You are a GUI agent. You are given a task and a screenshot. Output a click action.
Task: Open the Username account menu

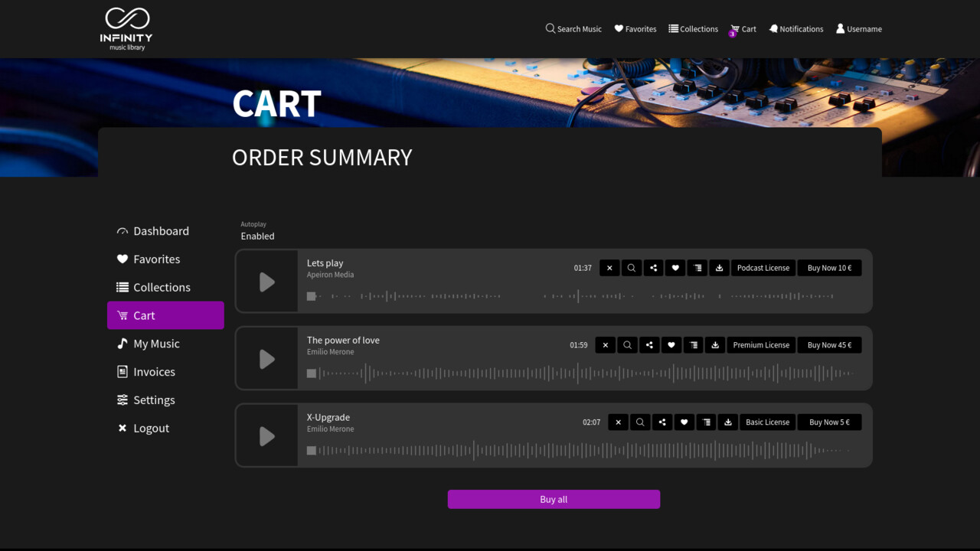pos(859,29)
